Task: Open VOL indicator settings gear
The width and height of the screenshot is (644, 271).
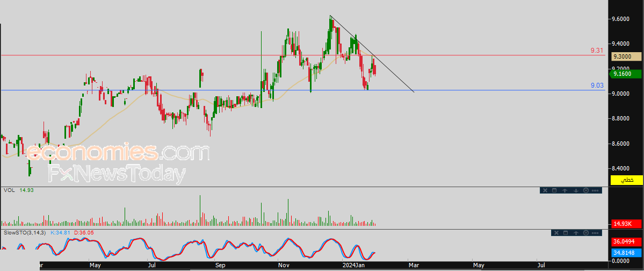Action: point(586,190)
